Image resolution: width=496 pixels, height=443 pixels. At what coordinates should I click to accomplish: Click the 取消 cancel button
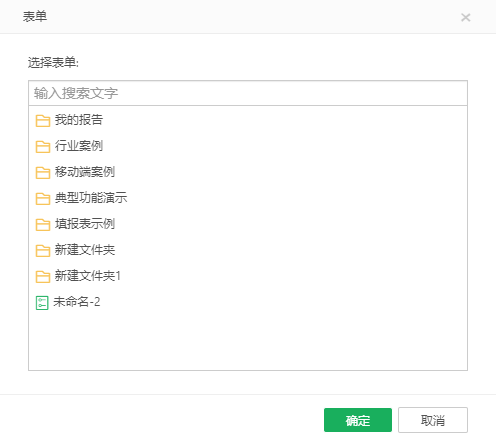pos(433,420)
